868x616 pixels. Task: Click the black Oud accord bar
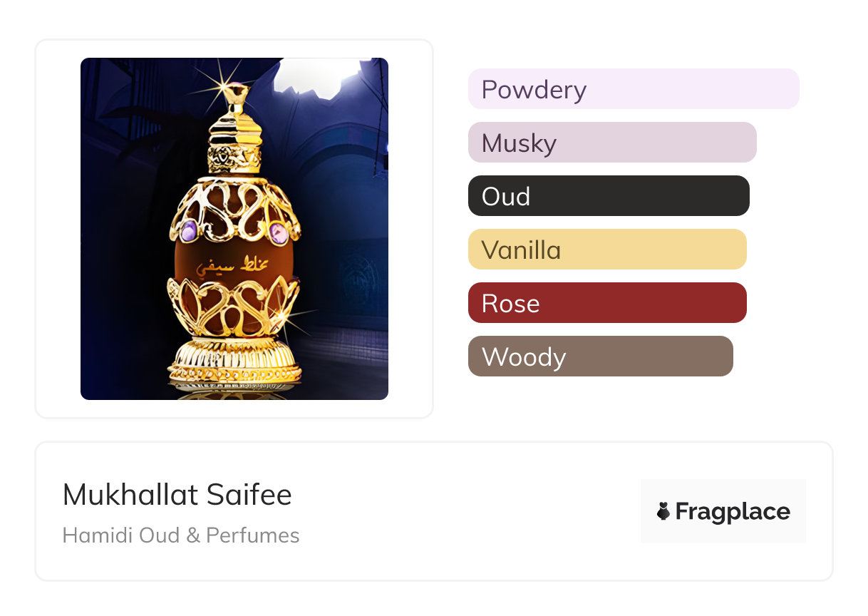click(x=608, y=196)
